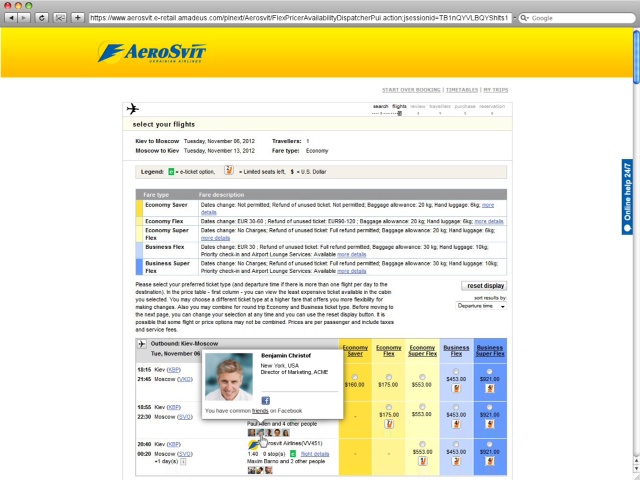Click the +1 day(s) info icon
640x480 pixels.
coord(183,462)
